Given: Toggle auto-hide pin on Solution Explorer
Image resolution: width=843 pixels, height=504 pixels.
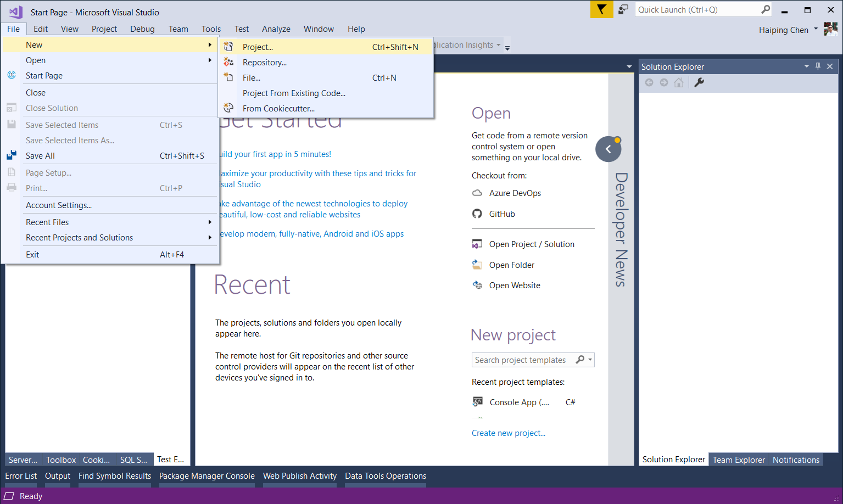Looking at the screenshot, I should 818,66.
